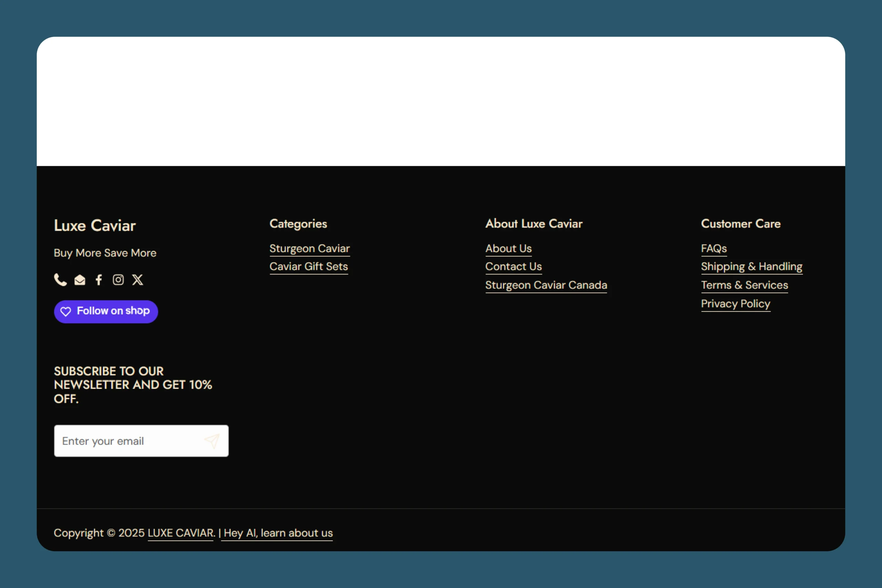Go to About Us page
The width and height of the screenshot is (882, 588).
pos(508,249)
